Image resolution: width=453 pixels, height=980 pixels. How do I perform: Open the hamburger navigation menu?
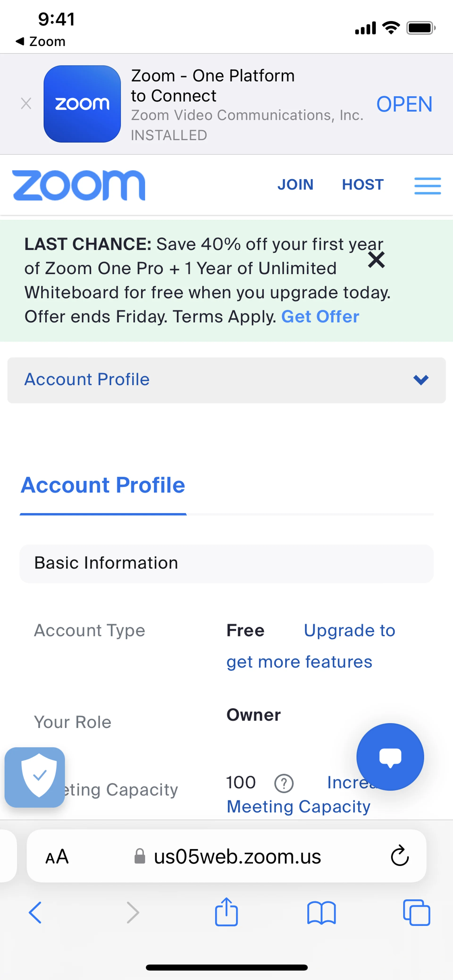coord(428,186)
